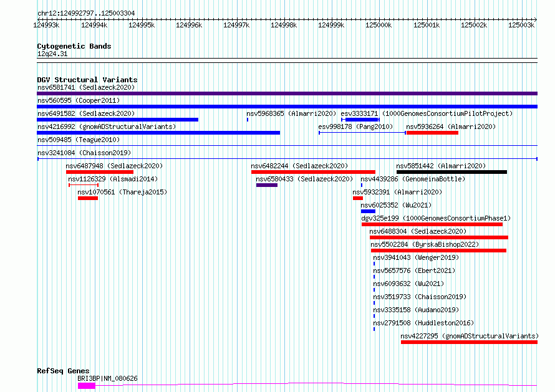The height and width of the screenshot is (392, 555).
Task: Click the BRI3BP|NM_080626 gene label
Action: pyautogui.click(x=108, y=378)
